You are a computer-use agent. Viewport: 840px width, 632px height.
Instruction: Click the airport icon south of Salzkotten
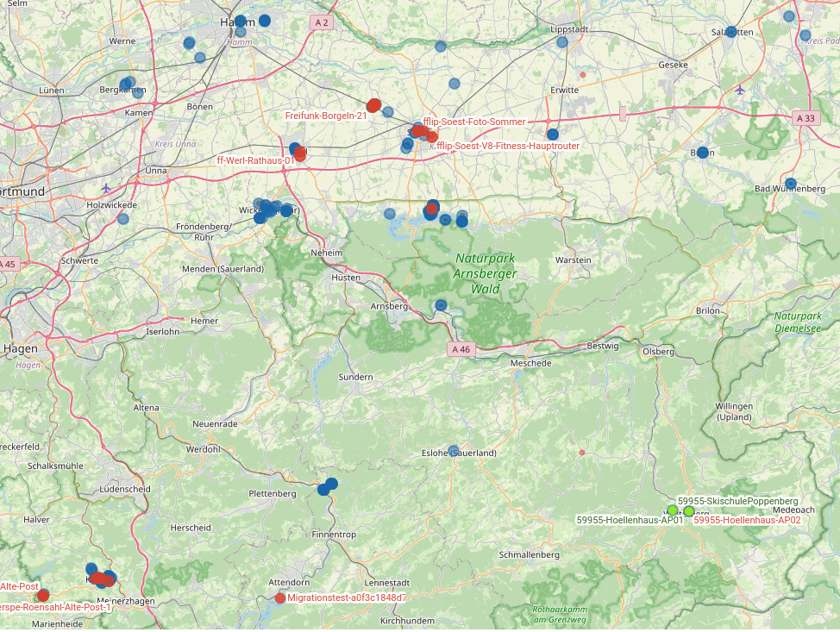pyautogui.click(x=740, y=89)
